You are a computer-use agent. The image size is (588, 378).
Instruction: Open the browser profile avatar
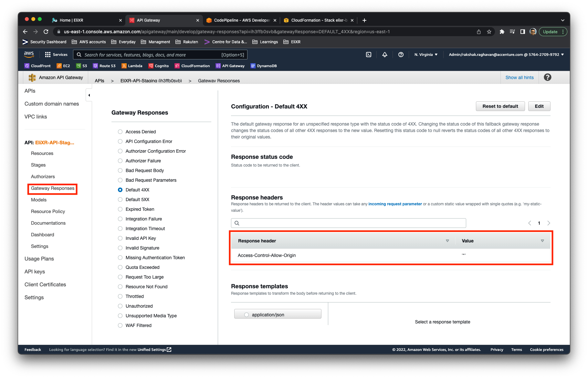[x=533, y=32]
